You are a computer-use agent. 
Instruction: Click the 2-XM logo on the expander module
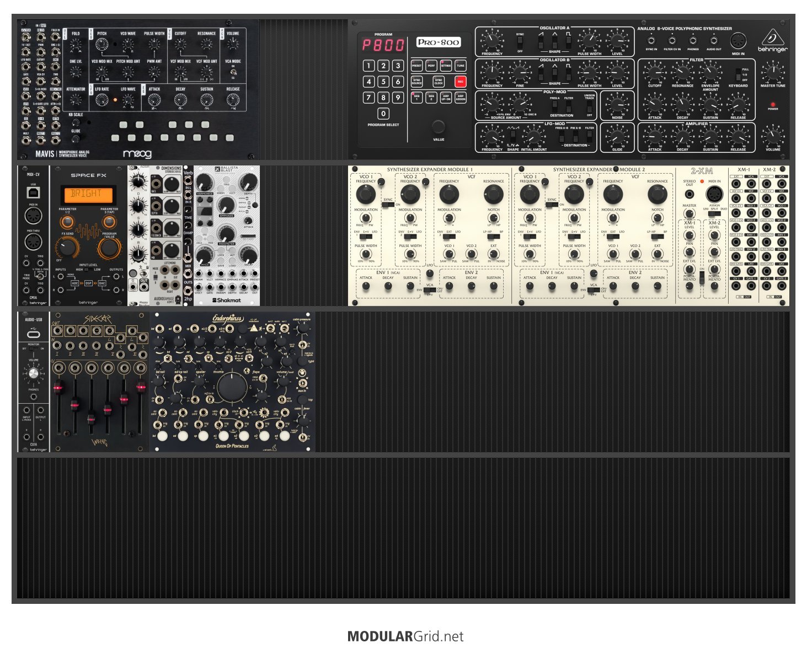pyautogui.click(x=702, y=172)
